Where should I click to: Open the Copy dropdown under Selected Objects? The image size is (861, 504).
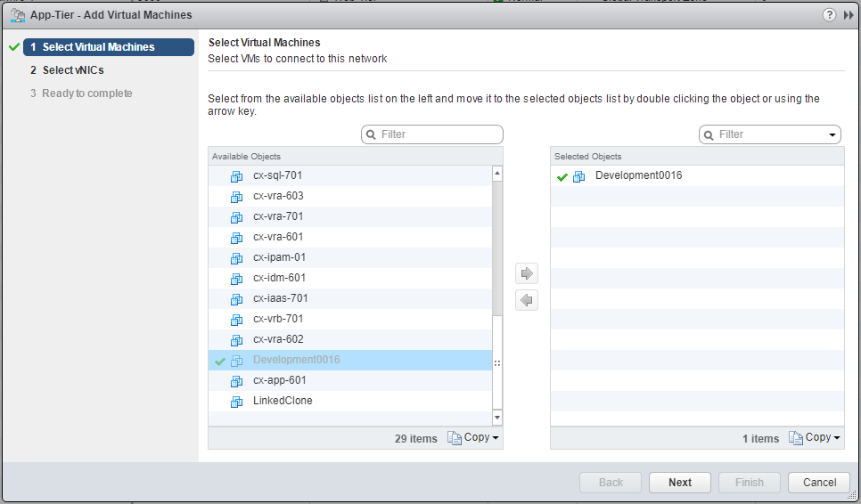[x=815, y=438]
